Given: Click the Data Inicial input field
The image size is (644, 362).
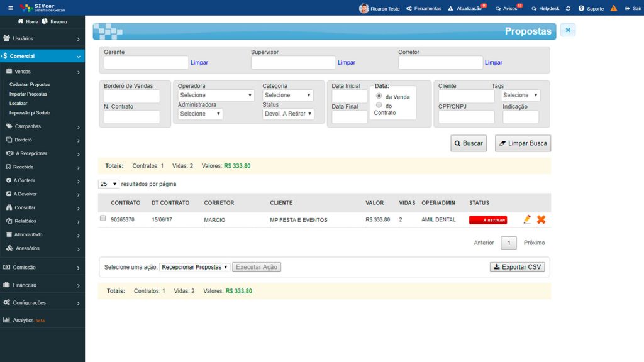Looking at the screenshot, I should point(350,96).
